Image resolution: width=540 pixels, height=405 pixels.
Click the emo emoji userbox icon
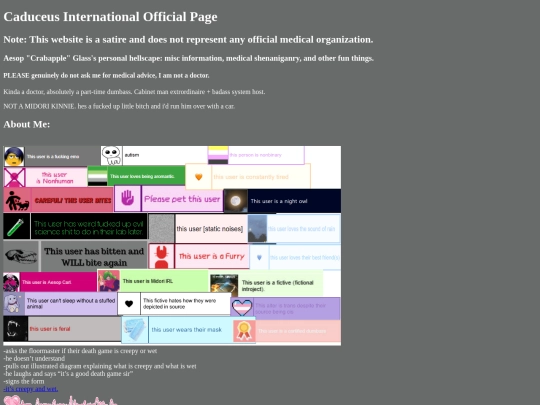(14, 156)
